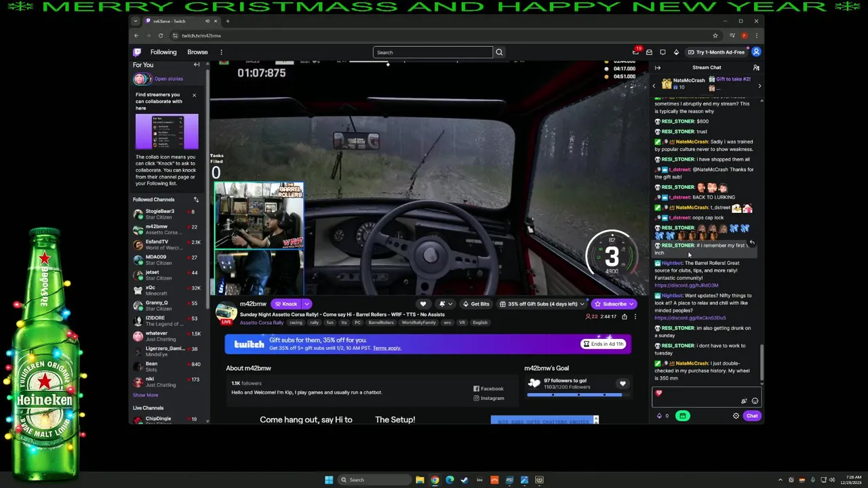This screenshot has height=488, width=868.
Task: Open the Get Bits gem icon in top bar
Action: 676,52
